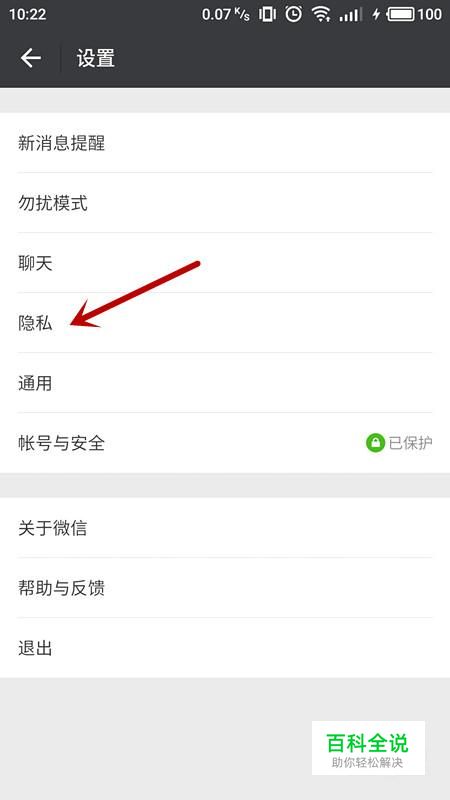
Task: Open 关于微信 page
Action: point(225,528)
